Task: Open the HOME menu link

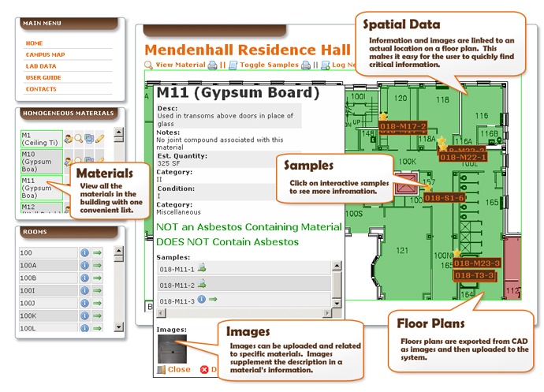Action: pyautogui.click(x=34, y=43)
